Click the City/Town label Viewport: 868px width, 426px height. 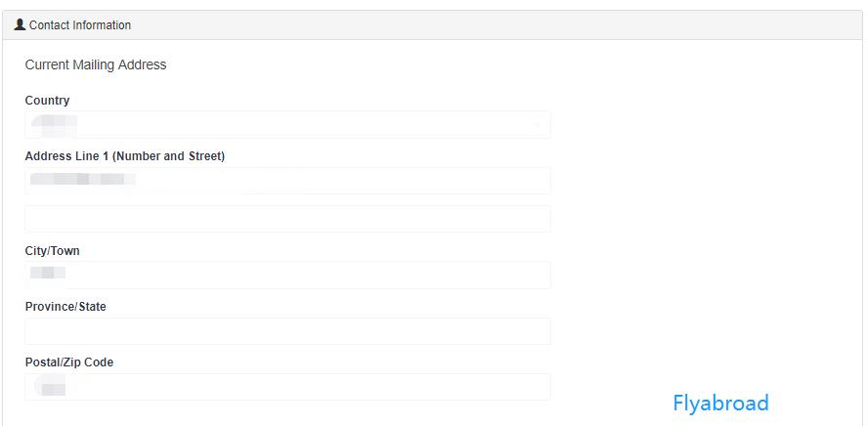[x=53, y=251]
